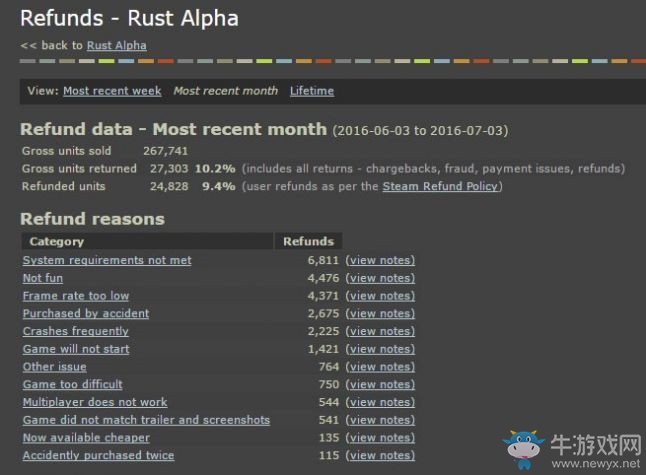Go back via the Rust Alpha link
Image resolution: width=646 pixels, height=475 pixels.
click(x=117, y=45)
